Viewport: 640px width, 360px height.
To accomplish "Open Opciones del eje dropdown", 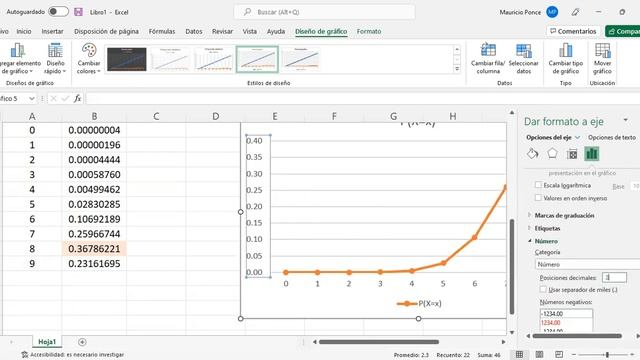I will point(553,138).
